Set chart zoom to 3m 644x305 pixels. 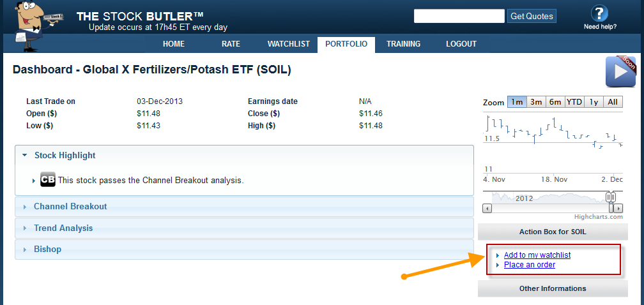(536, 102)
